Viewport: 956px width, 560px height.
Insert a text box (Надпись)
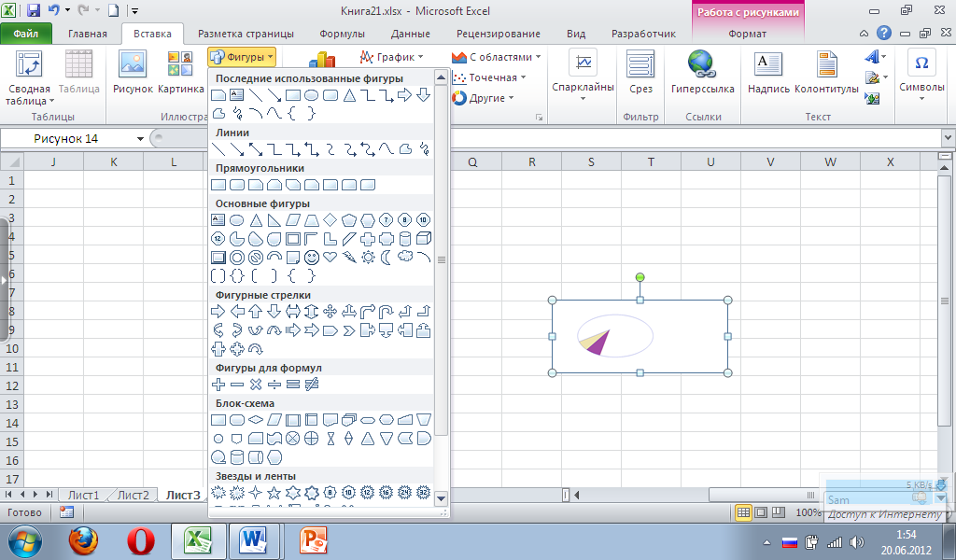point(768,72)
